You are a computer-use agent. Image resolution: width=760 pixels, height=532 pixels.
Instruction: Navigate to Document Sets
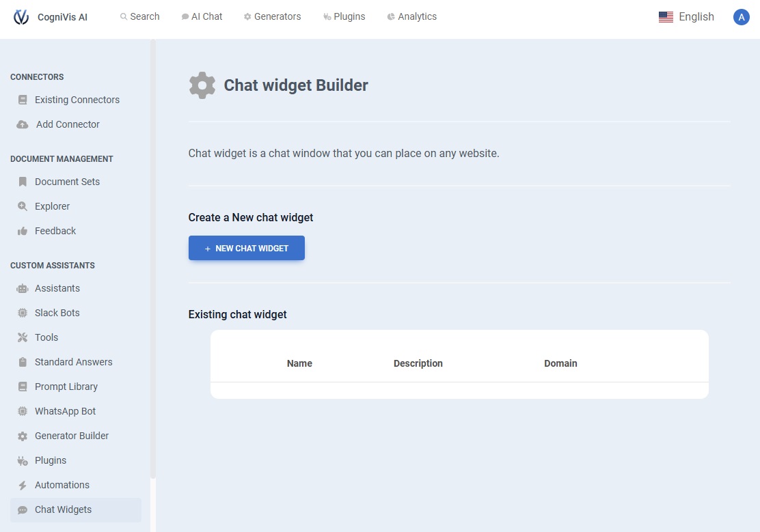[67, 182]
